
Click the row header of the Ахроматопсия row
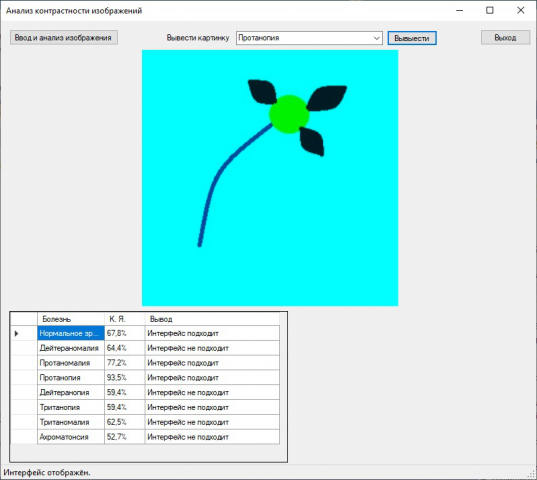(24, 437)
